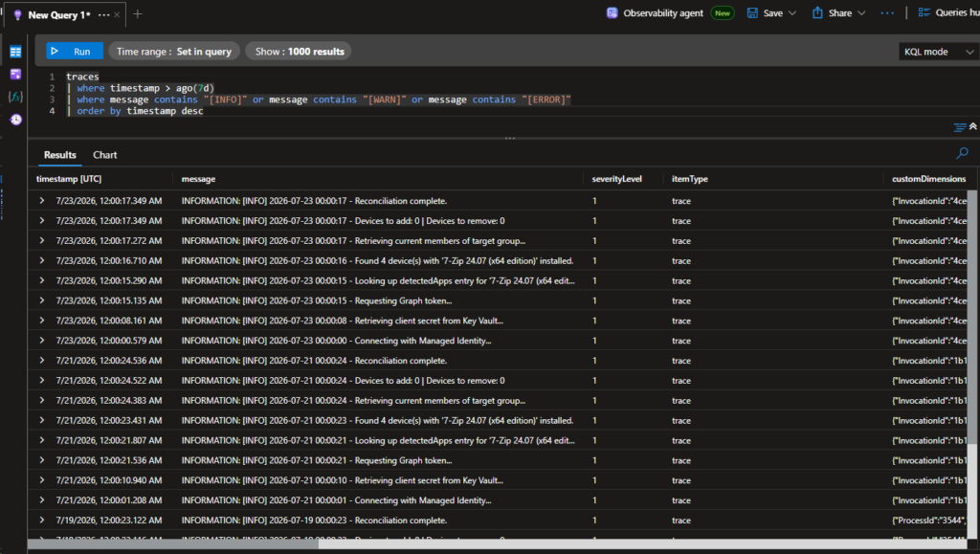This screenshot has height=554, width=980.
Task: Select message 'Retrieving client secret from Key Vault' 2026-07-21
Action: pyautogui.click(x=343, y=480)
